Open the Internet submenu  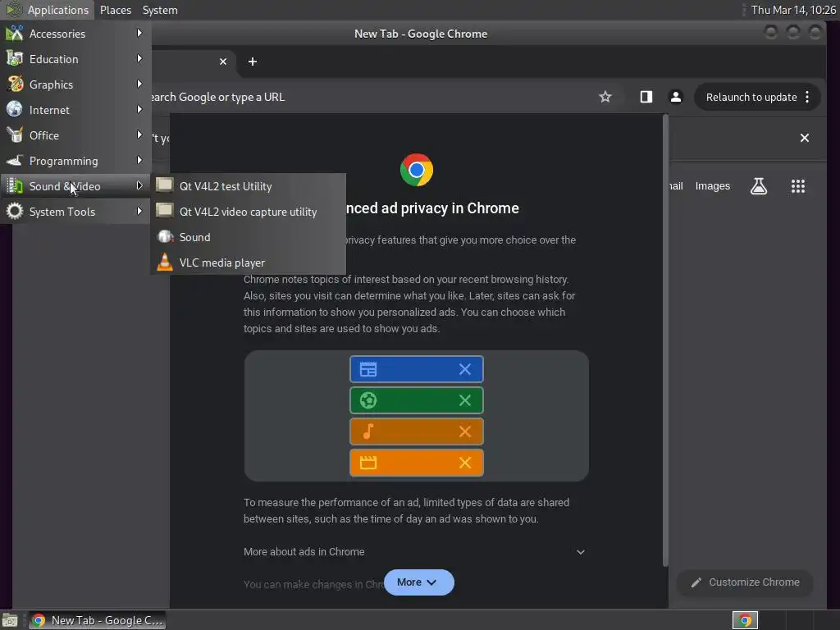point(75,110)
